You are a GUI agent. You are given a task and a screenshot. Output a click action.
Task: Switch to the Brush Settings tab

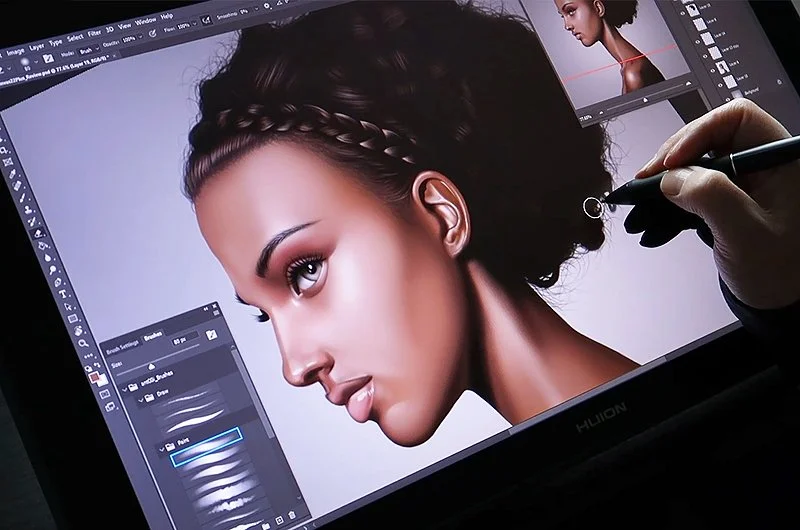(123, 347)
